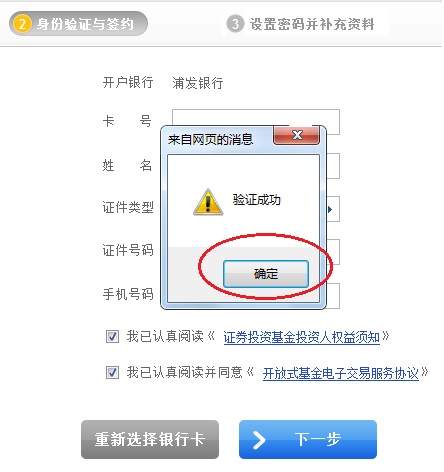Uncheck the 证券投资基金投资人权益须知 read checkbox
444x472 pixels.
[112, 337]
